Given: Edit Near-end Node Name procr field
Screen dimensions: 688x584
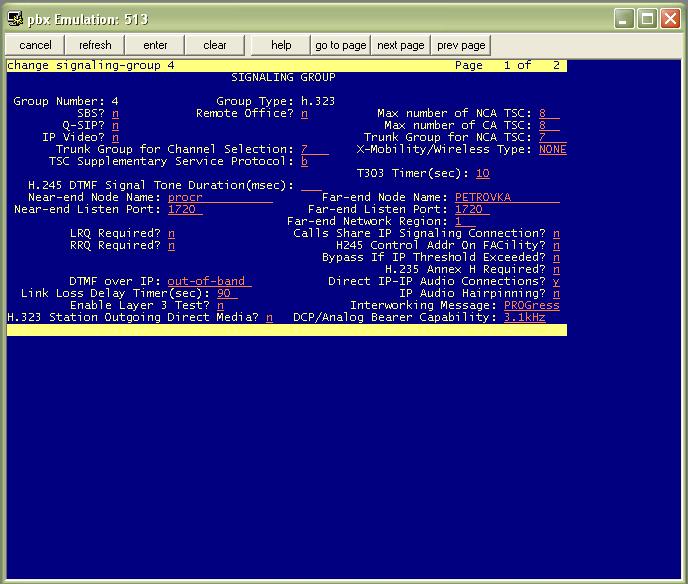Looking at the screenshot, I should point(220,197).
